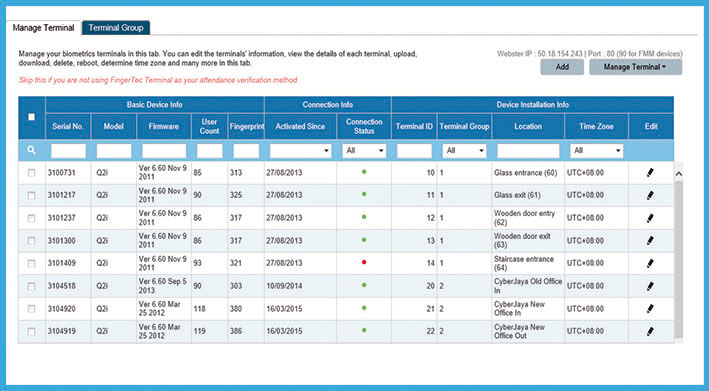The height and width of the screenshot is (391, 709).
Task: Edit the Wooden door exit (63) terminal
Action: click(x=650, y=240)
